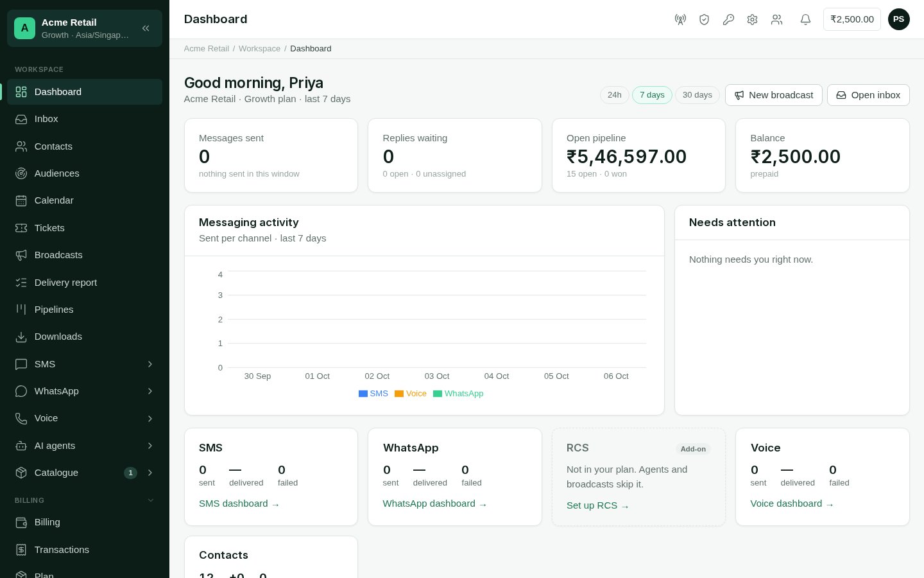The image size is (924, 578).
Task: Toggle WhatsApp series in chart legend
Action: [458, 394]
